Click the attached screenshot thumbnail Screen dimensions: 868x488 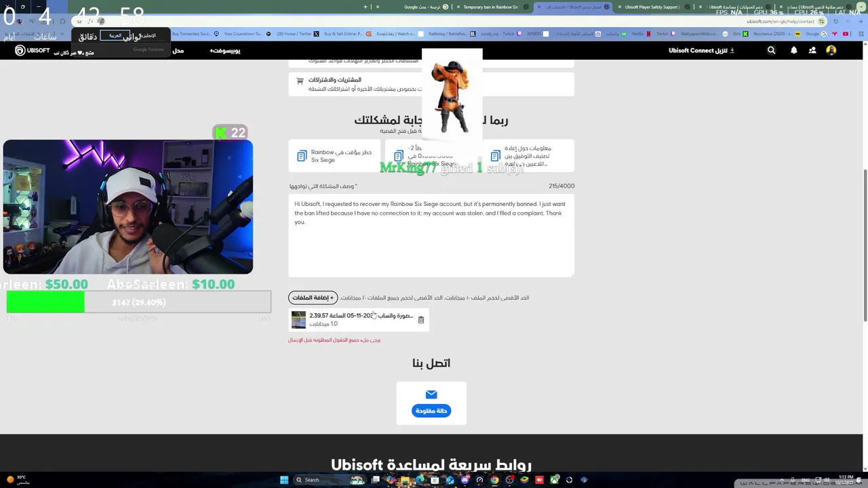(x=298, y=320)
